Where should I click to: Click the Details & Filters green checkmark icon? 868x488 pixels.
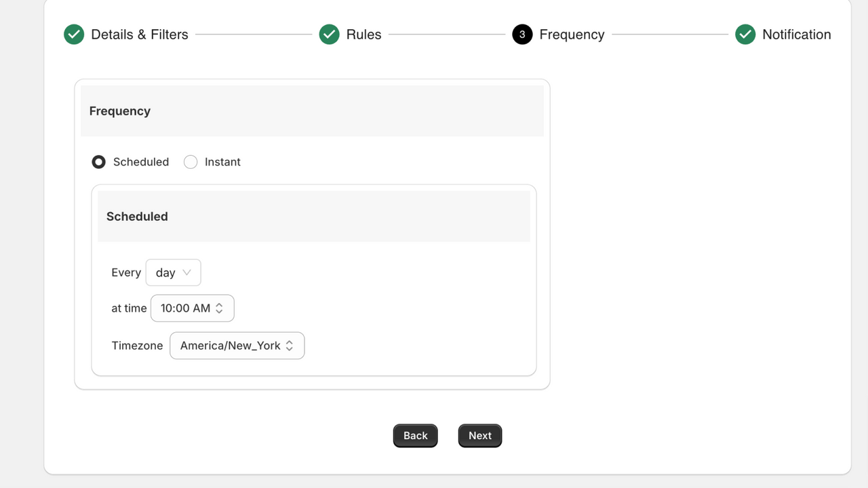tap(74, 35)
